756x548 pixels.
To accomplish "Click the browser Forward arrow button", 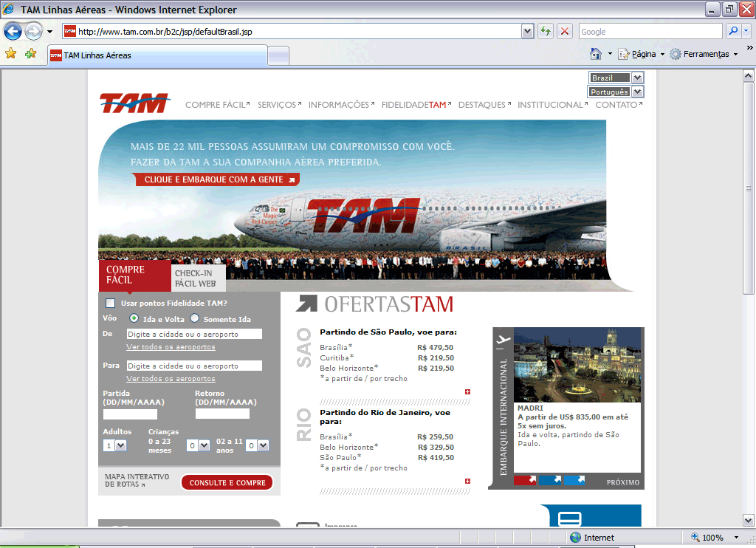I will 33,32.
